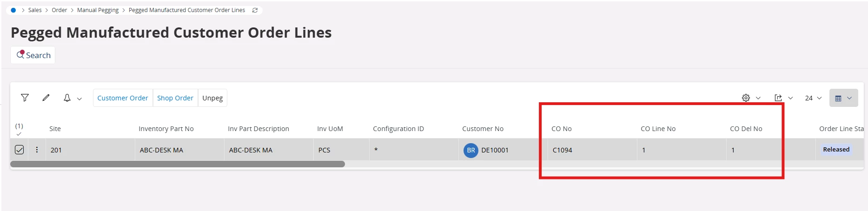Navigate to Sales breadcrumb
The height and width of the screenshot is (211, 868).
(x=35, y=10)
